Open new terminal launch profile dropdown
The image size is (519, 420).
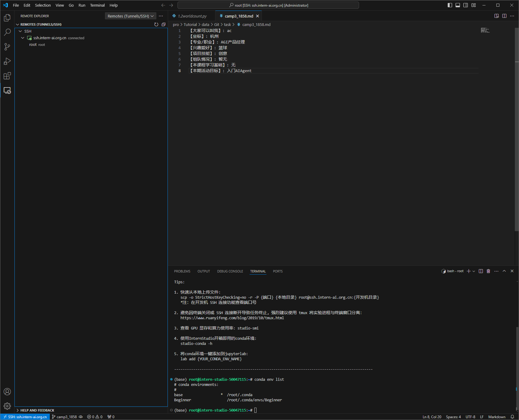(474, 271)
